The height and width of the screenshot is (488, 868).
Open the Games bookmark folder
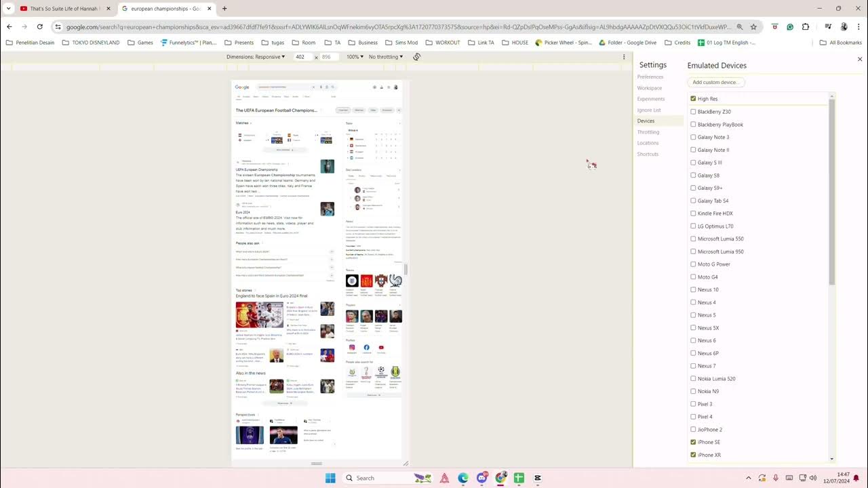click(x=140, y=43)
